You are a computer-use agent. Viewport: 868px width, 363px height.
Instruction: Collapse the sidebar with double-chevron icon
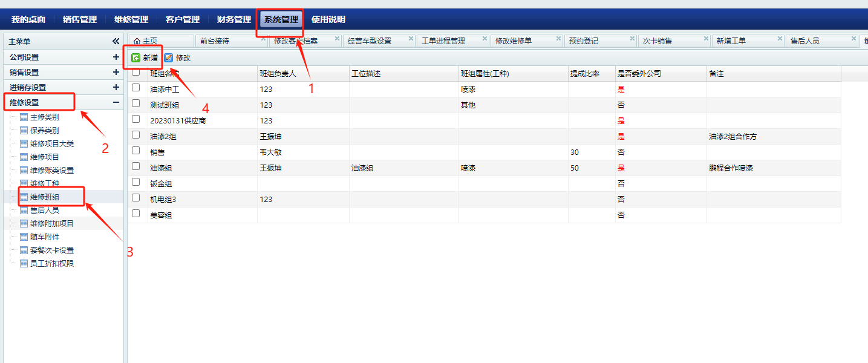[116, 41]
